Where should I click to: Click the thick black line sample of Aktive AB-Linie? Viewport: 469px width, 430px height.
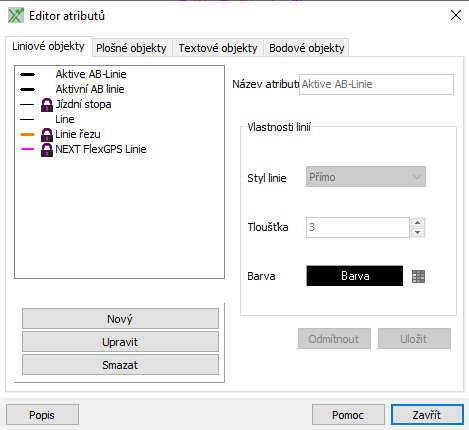pos(27,74)
